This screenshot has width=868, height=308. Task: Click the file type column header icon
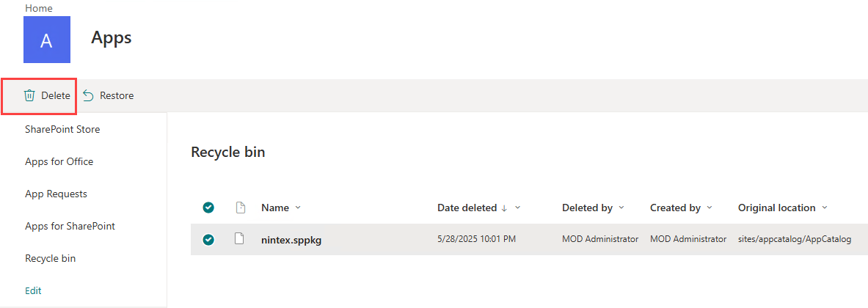[x=239, y=208]
